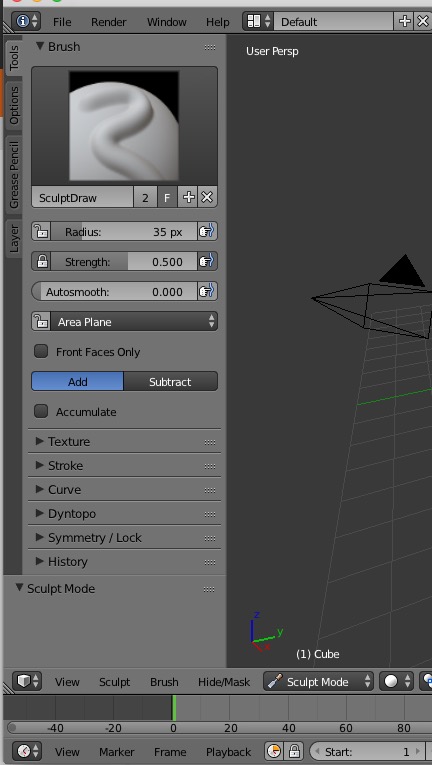The height and width of the screenshot is (765, 432).
Task: Switch to the Options tab
Action: [14, 105]
